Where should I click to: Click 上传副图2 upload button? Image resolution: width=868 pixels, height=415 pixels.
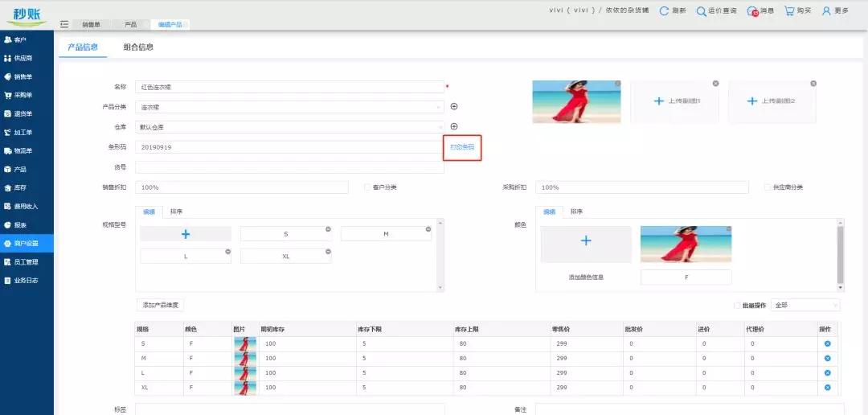tap(772, 101)
